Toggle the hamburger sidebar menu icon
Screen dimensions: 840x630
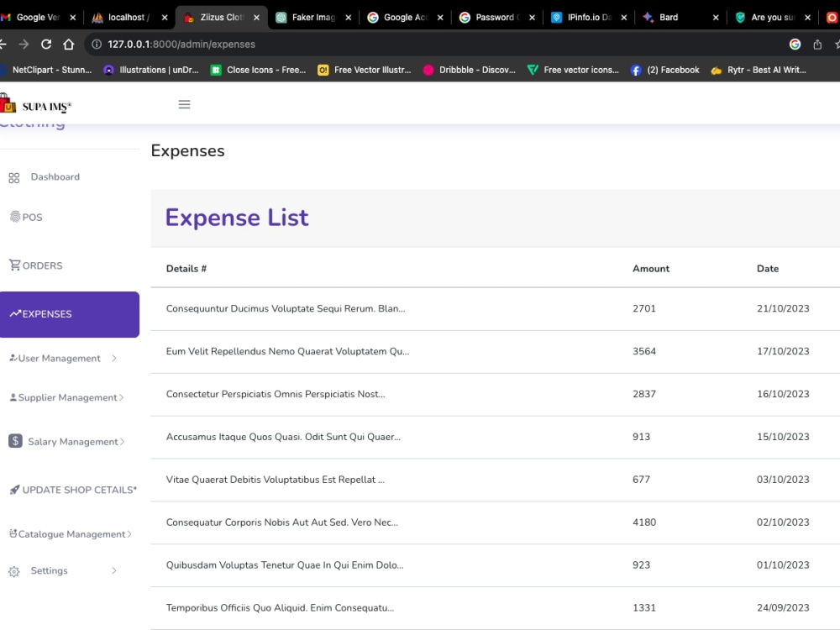point(184,104)
